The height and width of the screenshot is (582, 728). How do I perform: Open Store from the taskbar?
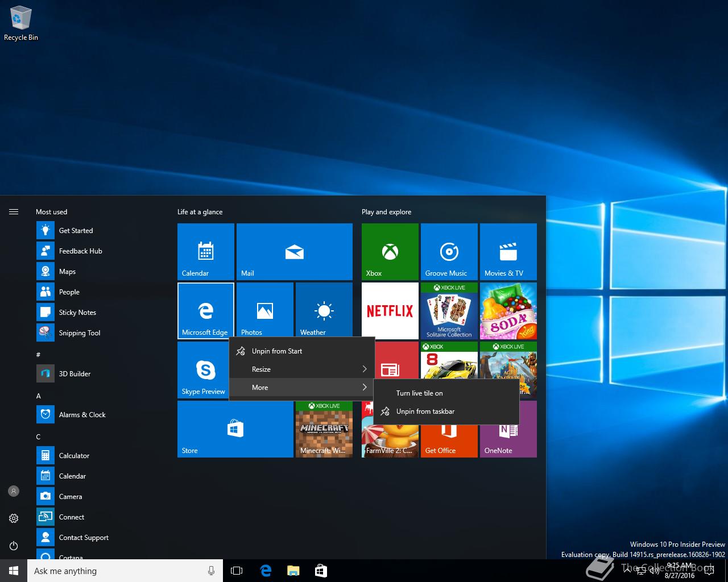coord(321,571)
